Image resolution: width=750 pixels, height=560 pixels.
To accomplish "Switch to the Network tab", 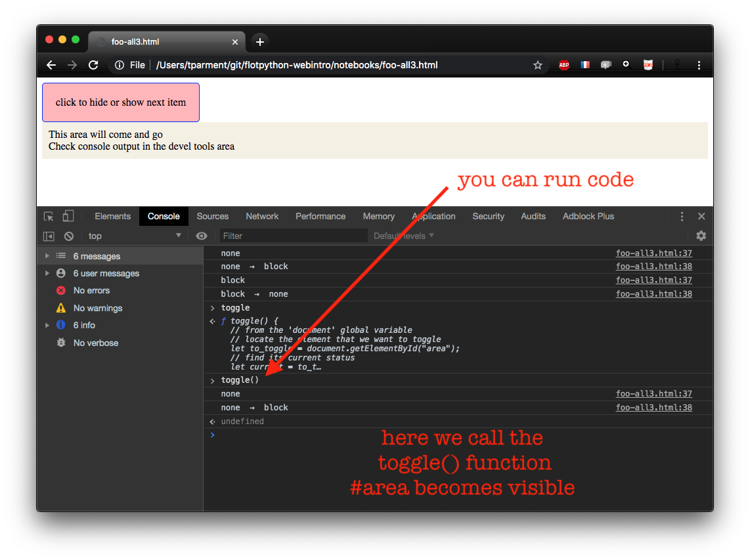I will [262, 217].
